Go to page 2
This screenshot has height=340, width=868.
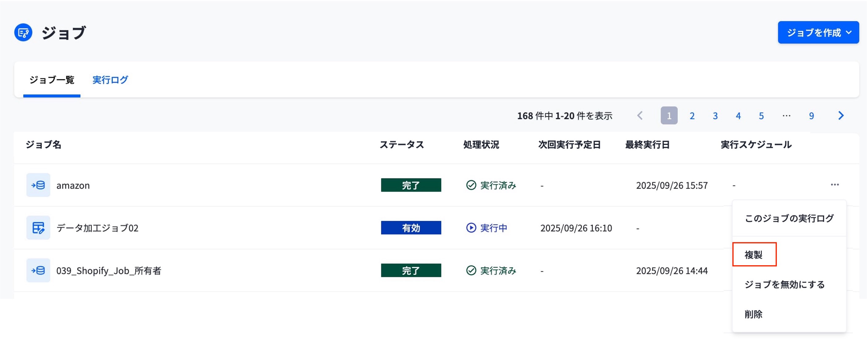692,116
